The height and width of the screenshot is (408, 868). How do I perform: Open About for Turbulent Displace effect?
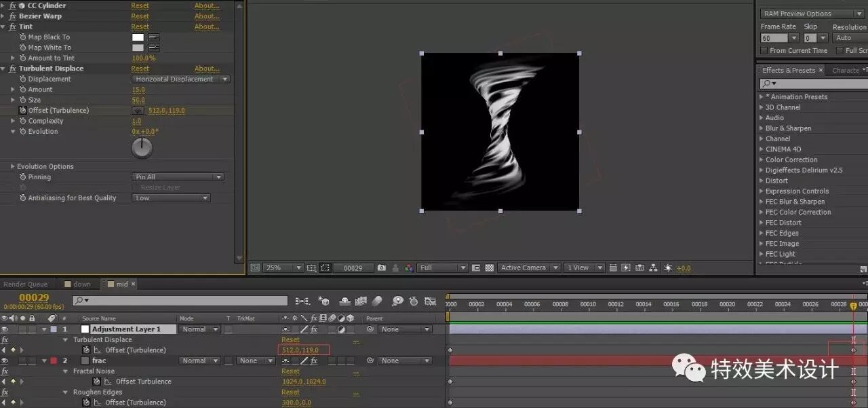pos(207,68)
